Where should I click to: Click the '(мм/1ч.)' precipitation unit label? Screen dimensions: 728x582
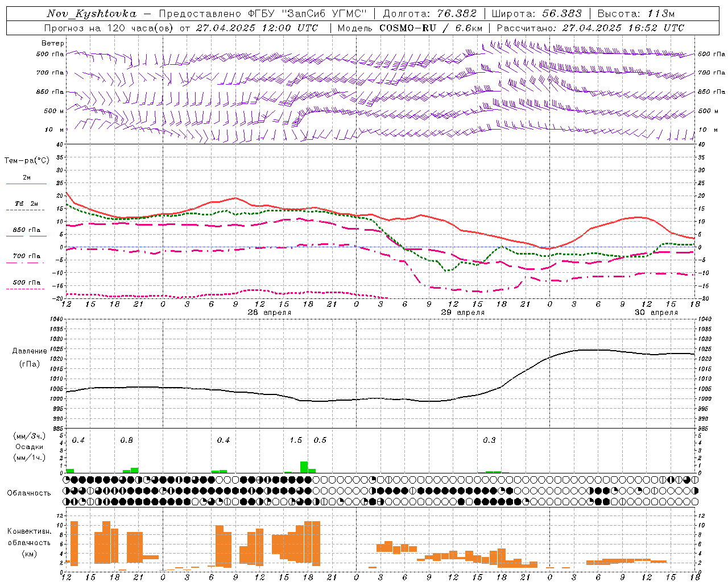point(29,458)
